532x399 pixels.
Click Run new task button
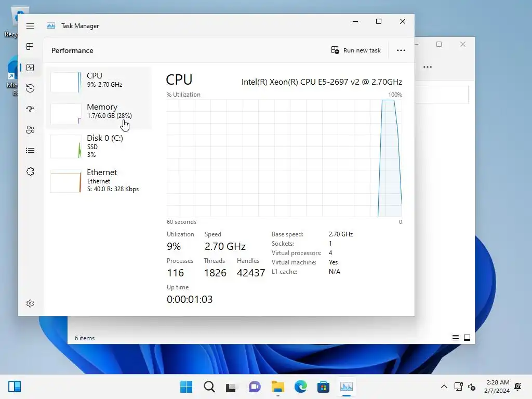pyautogui.click(x=356, y=50)
